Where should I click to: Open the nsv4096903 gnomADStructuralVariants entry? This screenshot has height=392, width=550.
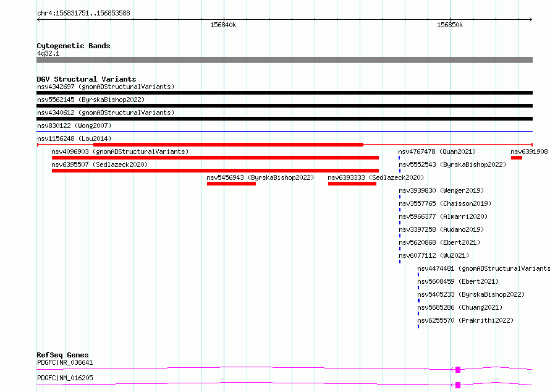120,151
